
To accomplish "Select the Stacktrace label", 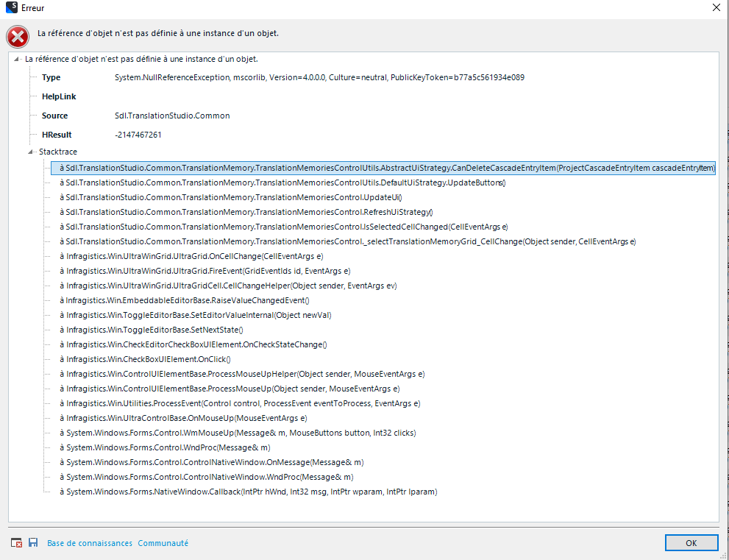I will pyautogui.click(x=58, y=152).
